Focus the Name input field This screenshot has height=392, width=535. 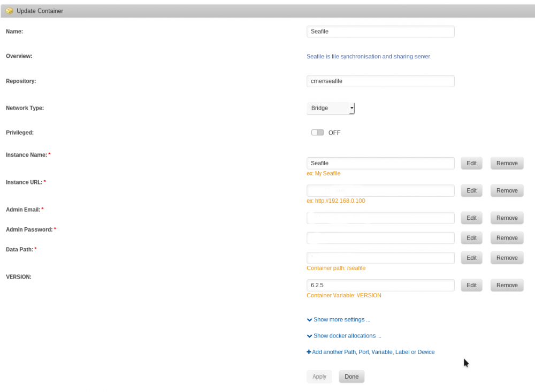click(x=380, y=32)
